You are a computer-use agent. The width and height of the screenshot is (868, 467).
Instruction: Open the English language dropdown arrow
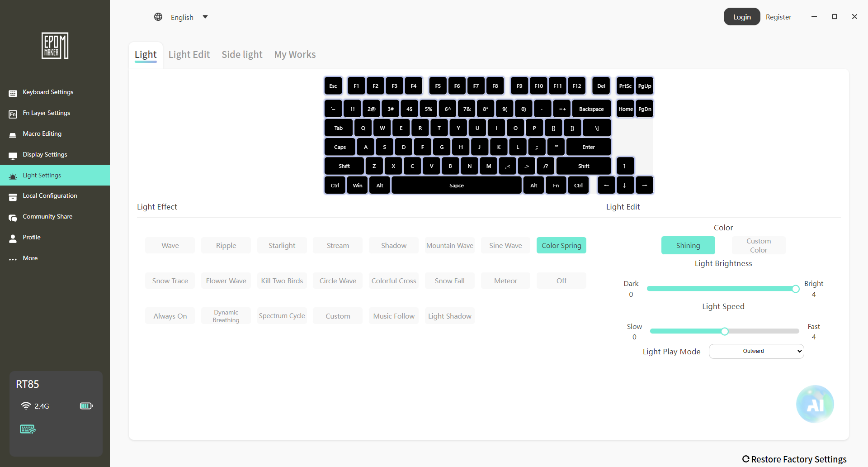205,17
